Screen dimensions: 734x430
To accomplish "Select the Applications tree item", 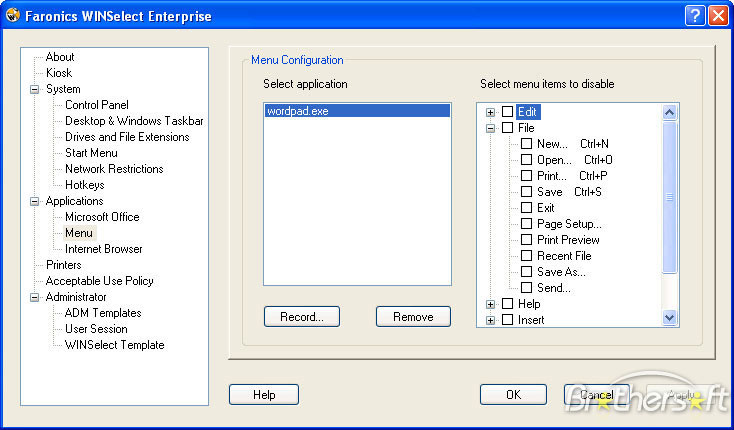I will [x=74, y=201].
